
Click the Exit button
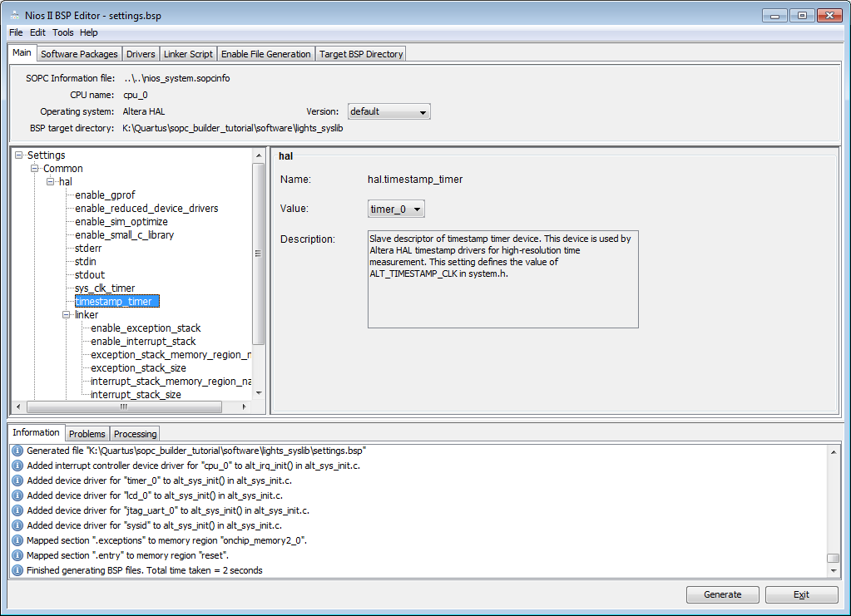[x=801, y=594]
